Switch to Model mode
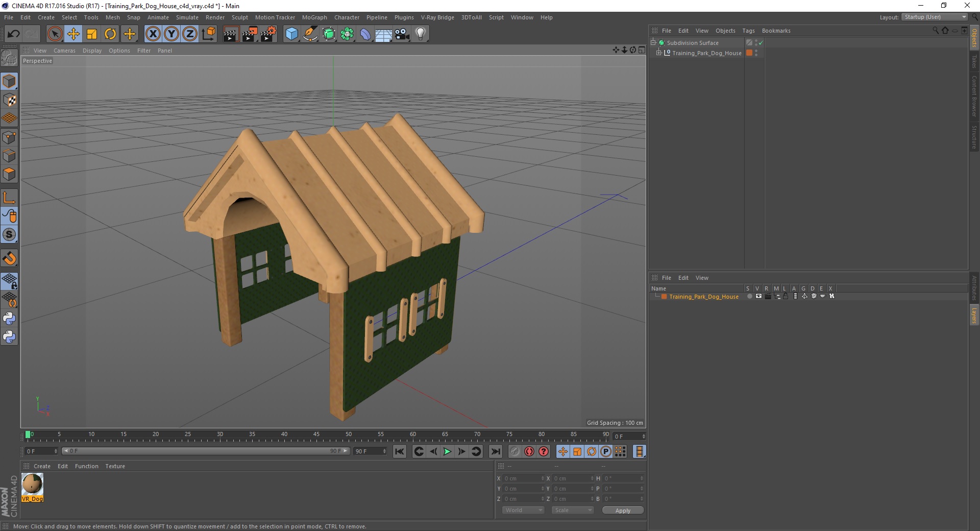Viewport: 980px width, 531px height. (x=9, y=81)
